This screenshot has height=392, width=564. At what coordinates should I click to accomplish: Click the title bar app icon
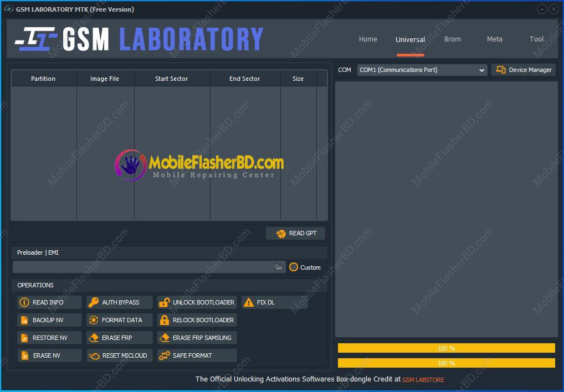click(x=9, y=9)
